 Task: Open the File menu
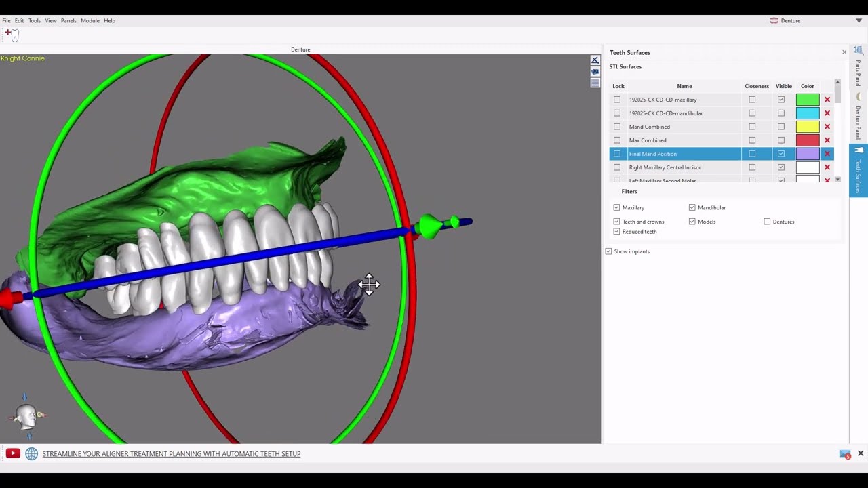6,20
